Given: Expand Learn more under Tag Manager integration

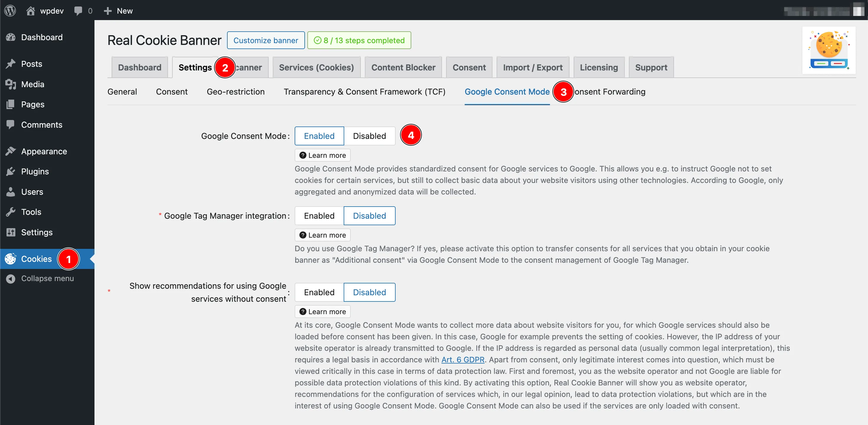Looking at the screenshot, I should tap(322, 235).
